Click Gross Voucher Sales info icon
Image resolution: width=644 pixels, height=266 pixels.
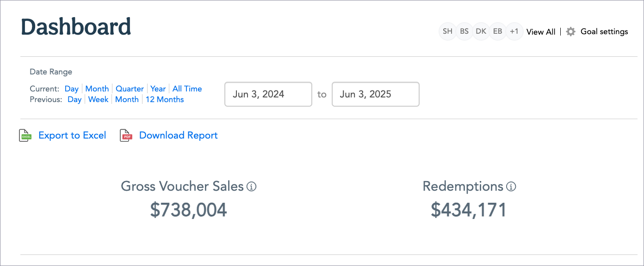pyautogui.click(x=252, y=187)
